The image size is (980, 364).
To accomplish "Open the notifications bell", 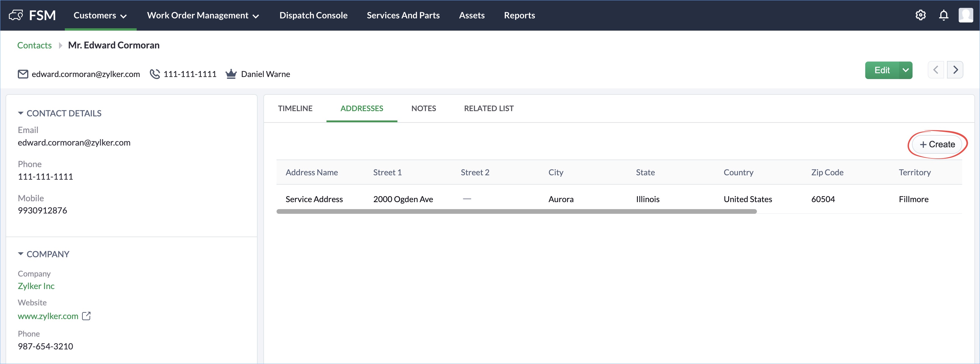I will click(x=943, y=15).
